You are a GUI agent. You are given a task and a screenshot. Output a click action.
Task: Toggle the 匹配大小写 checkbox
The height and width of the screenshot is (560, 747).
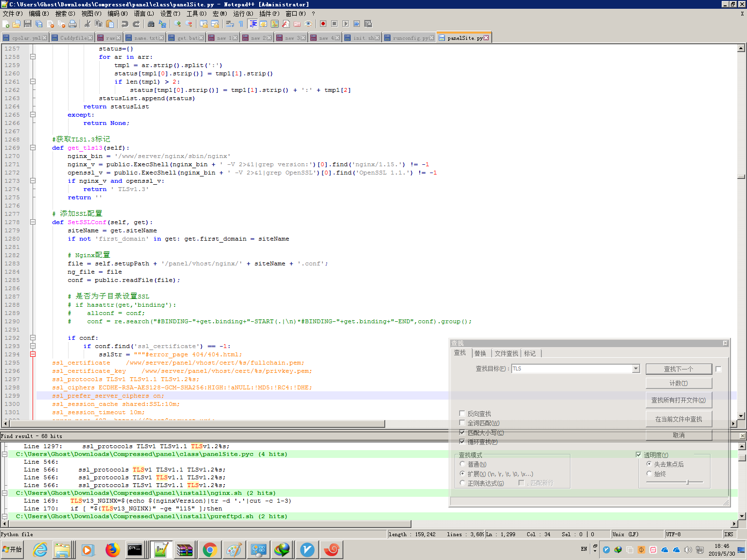[x=462, y=432]
